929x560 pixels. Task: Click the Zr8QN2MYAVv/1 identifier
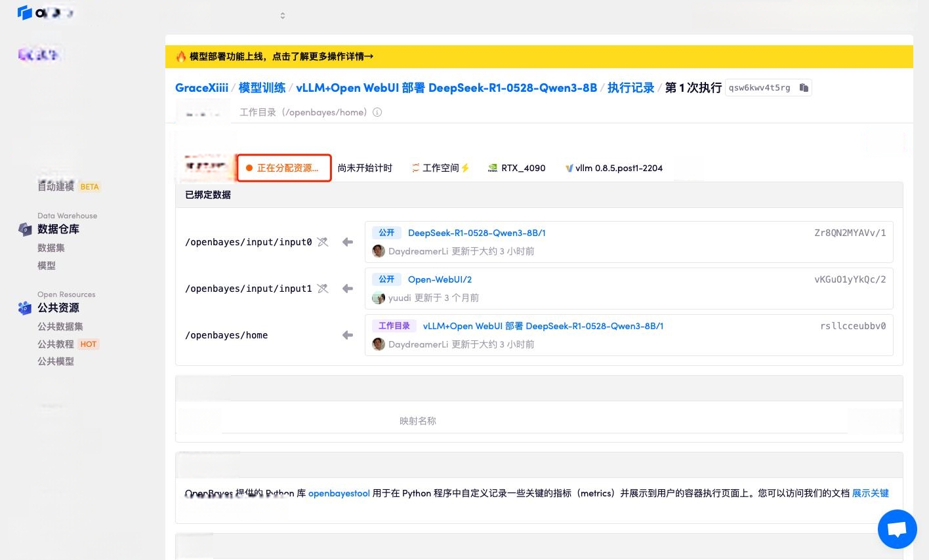pyautogui.click(x=850, y=233)
